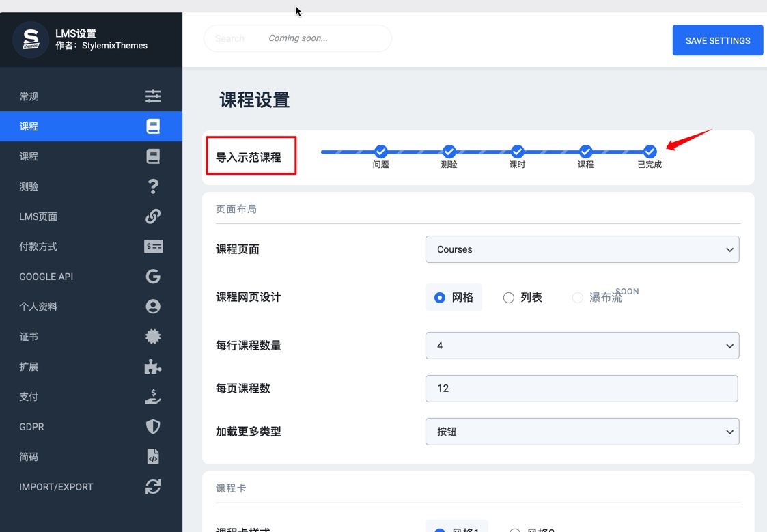Image resolution: width=767 pixels, height=532 pixels.
Task: Click the book icon on the second 课程 row
Action: pos(153,156)
